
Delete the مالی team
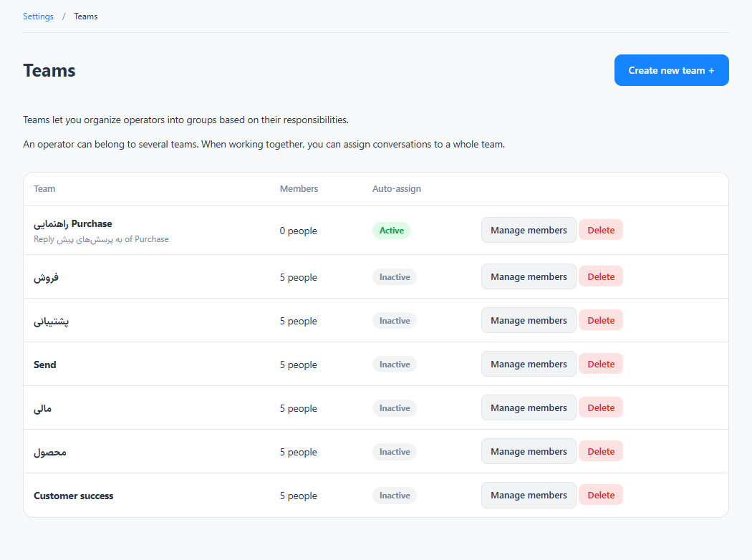[601, 407]
